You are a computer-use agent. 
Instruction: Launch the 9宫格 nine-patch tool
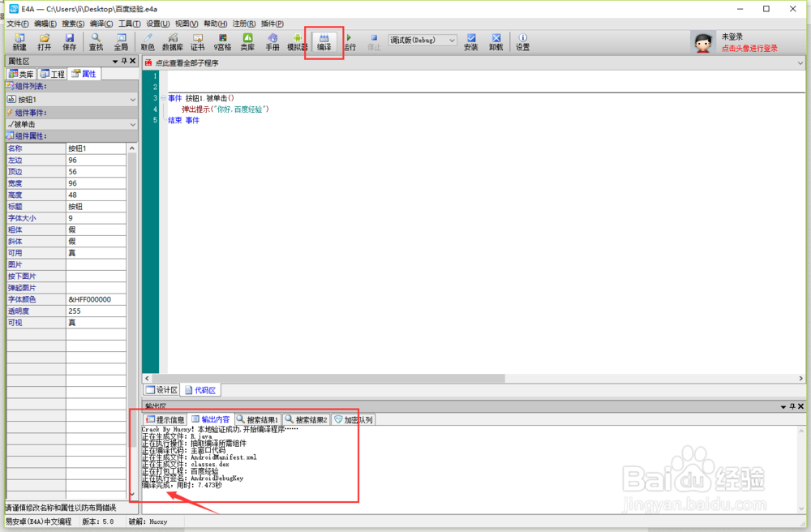pos(222,42)
